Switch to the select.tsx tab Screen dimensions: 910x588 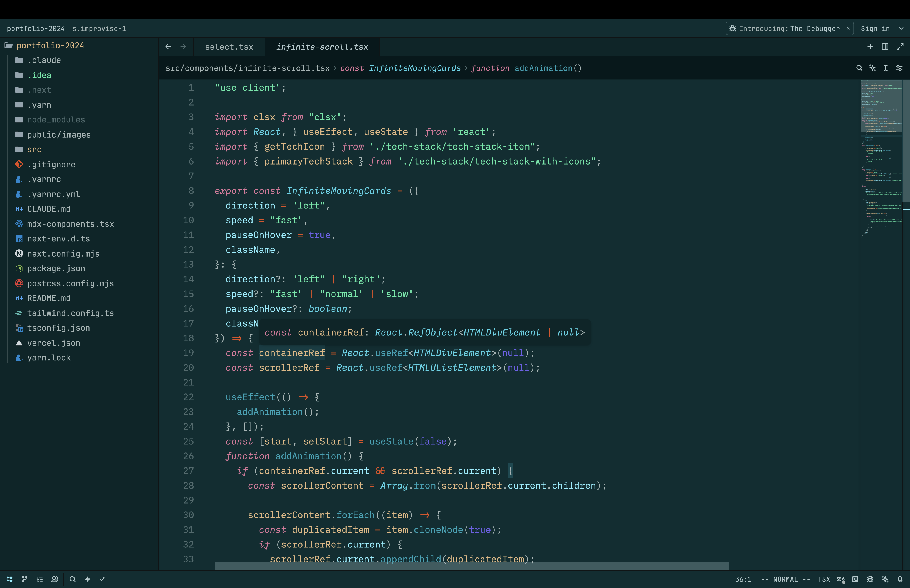coord(229,47)
